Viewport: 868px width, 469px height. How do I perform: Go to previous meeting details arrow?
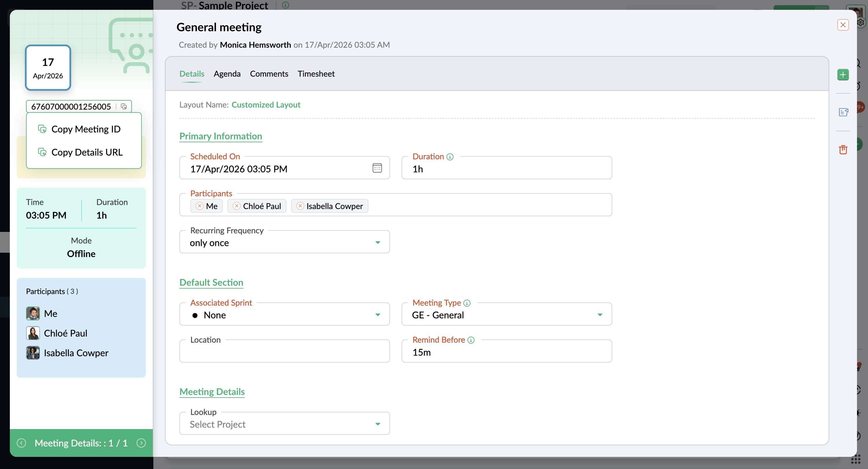point(21,443)
